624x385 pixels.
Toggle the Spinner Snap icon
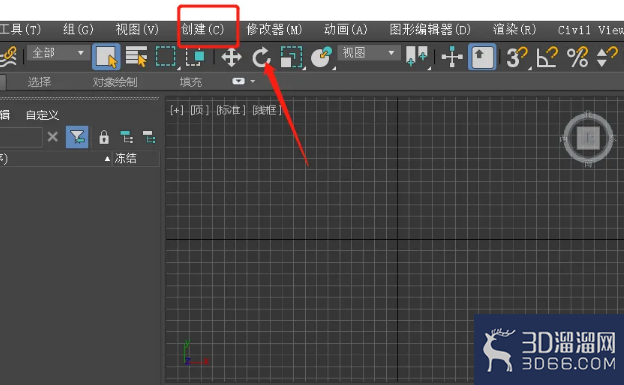[607, 57]
